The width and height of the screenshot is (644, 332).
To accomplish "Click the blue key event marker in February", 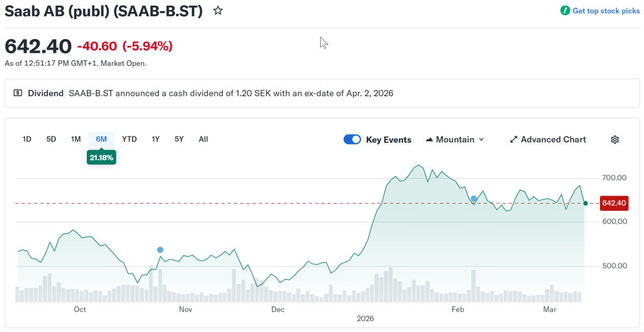I will 474,199.
